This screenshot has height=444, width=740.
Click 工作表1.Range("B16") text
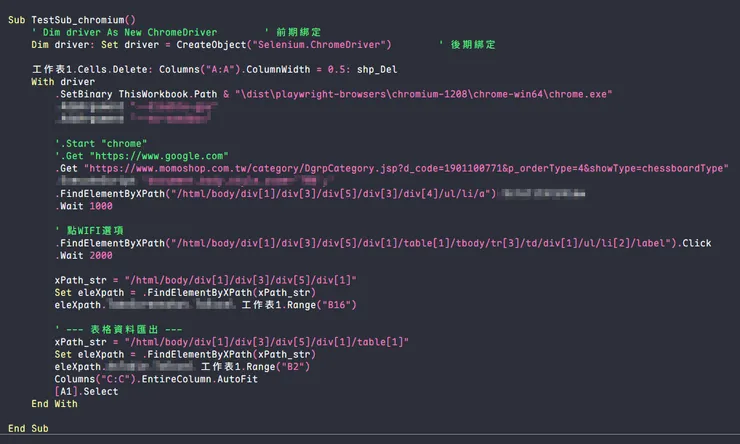[299, 305]
